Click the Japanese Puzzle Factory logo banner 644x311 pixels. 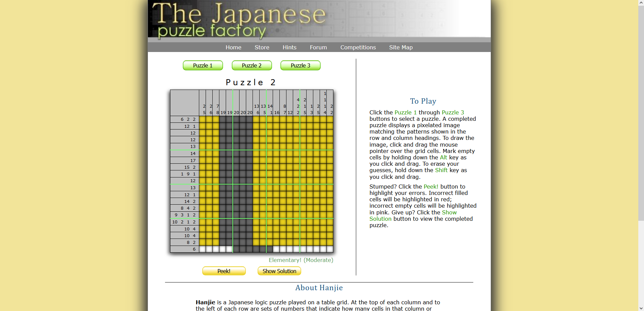tap(240, 20)
